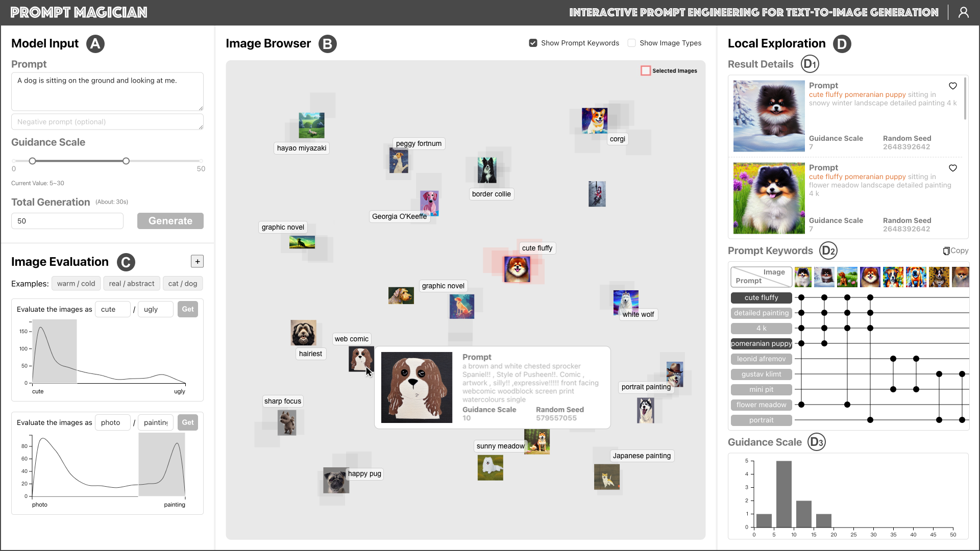Click the Total Generation input field
Image resolution: width=980 pixels, height=551 pixels.
[x=67, y=220]
